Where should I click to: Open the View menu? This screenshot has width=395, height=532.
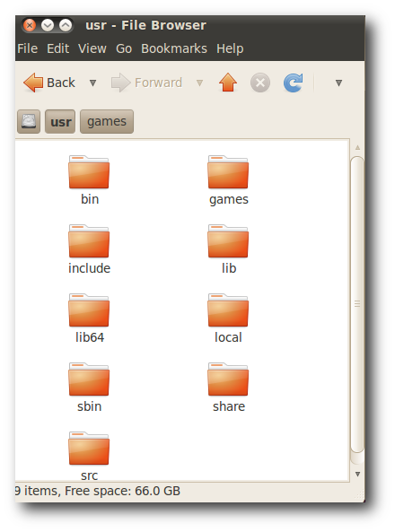point(92,48)
